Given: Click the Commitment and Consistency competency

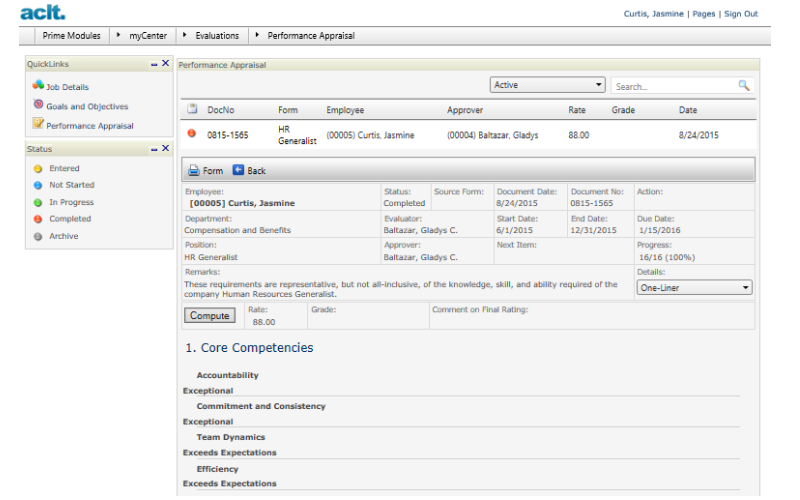Looking at the screenshot, I should coord(261,407).
